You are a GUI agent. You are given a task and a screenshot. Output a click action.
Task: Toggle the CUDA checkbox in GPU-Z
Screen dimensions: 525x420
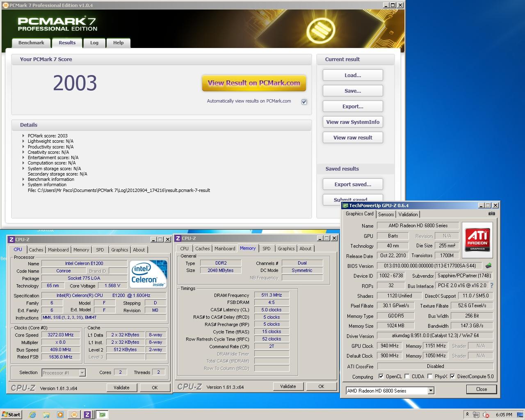407,376
